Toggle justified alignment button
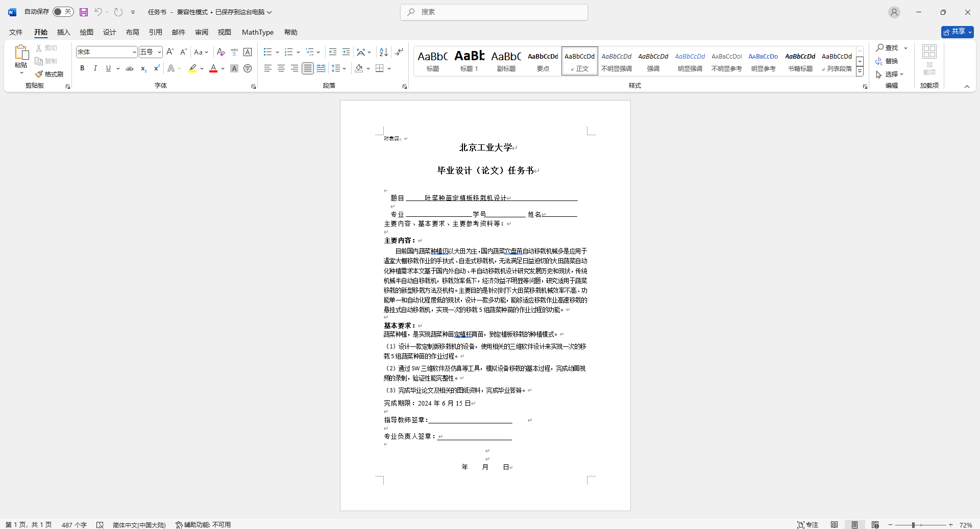 pos(307,68)
